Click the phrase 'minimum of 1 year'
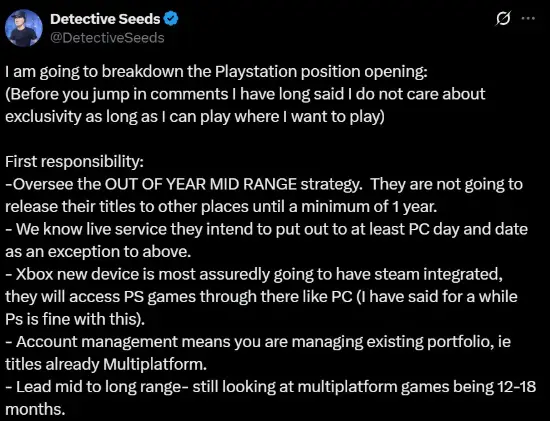The width and height of the screenshot is (550, 421). (x=368, y=207)
